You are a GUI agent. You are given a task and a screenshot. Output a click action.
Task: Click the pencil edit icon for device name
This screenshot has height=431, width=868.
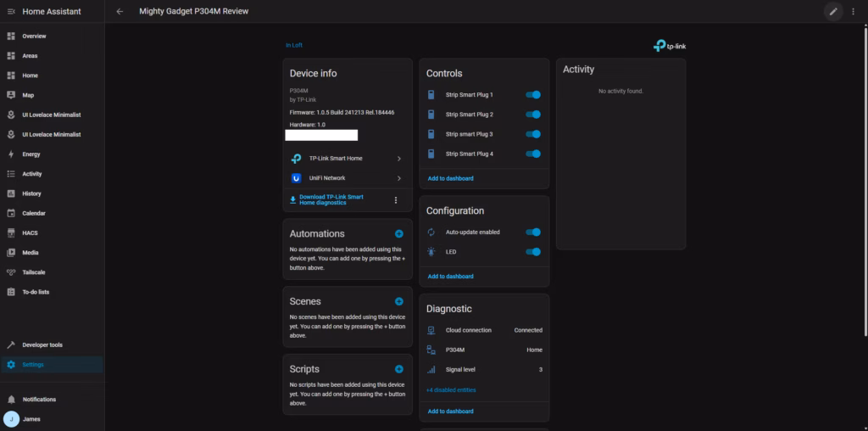(x=833, y=12)
